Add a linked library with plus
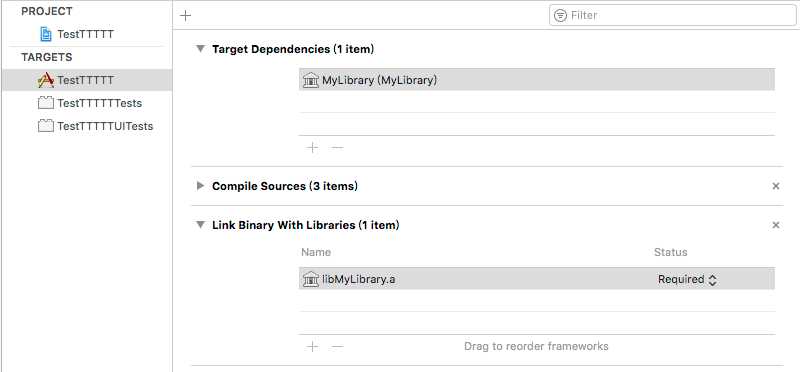This screenshot has height=372, width=800. [312, 346]
